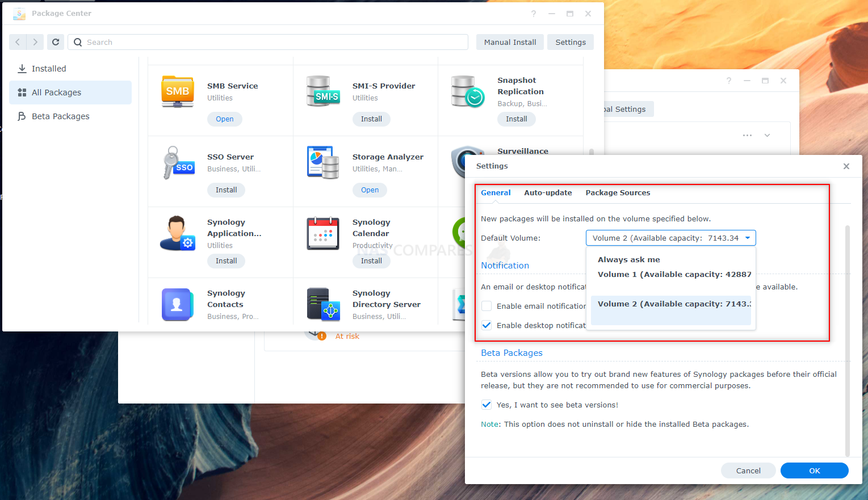
Task: Click the Synology Directory Server title
Action: click(386, 299)
